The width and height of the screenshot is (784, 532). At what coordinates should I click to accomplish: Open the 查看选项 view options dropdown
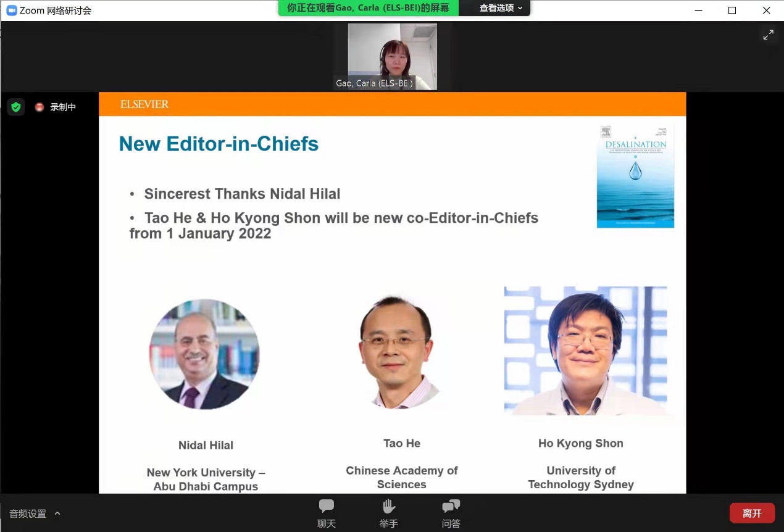click(501, 8)
